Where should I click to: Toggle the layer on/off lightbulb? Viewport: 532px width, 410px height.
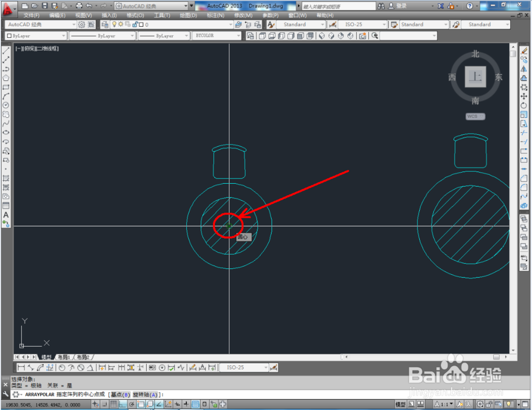tap(114, 24)
